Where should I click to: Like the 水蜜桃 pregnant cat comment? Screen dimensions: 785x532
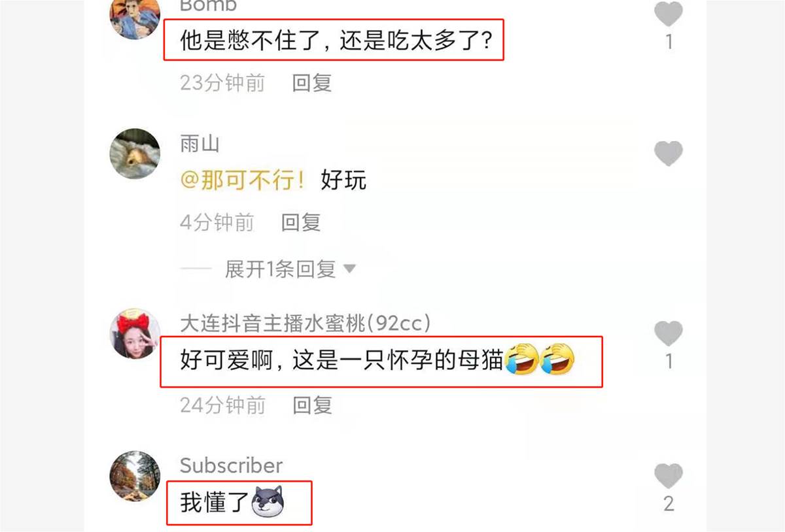pos(669,333)
